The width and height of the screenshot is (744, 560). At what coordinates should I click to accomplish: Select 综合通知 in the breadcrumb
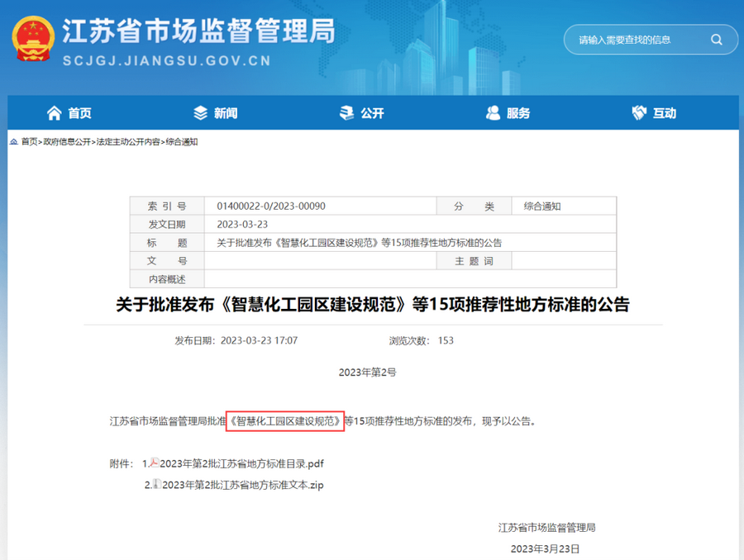point(182,142)
